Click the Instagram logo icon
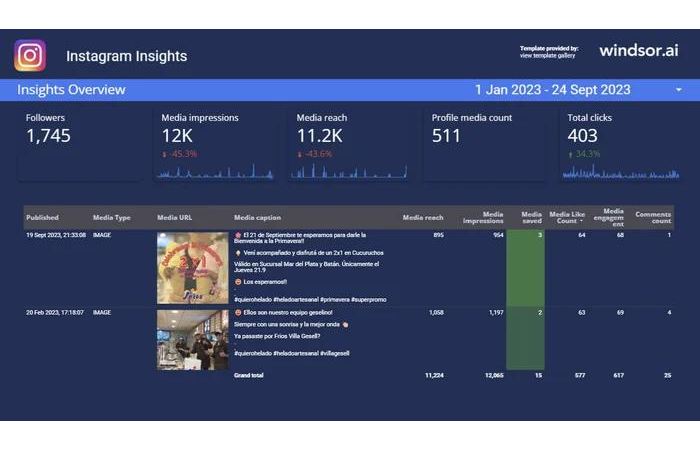The width and height of the screenshot is (700, 450). (x=30, y=55)
